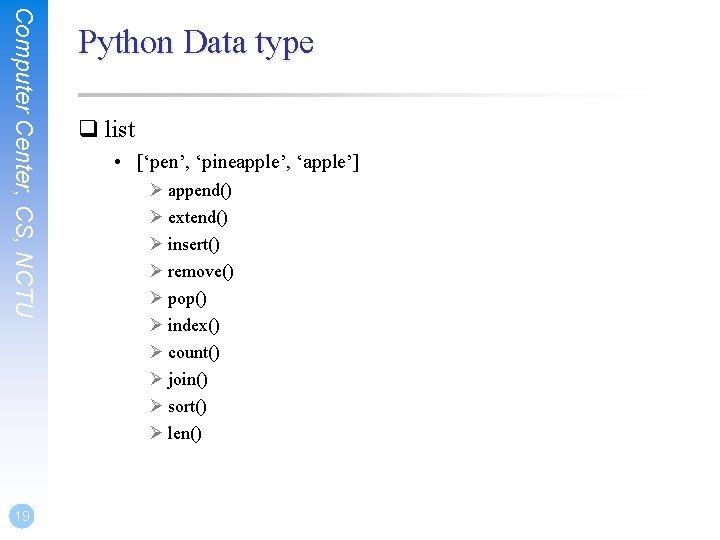Click the arrow bullet before remove()
The image size is (720, 540).
156,271
